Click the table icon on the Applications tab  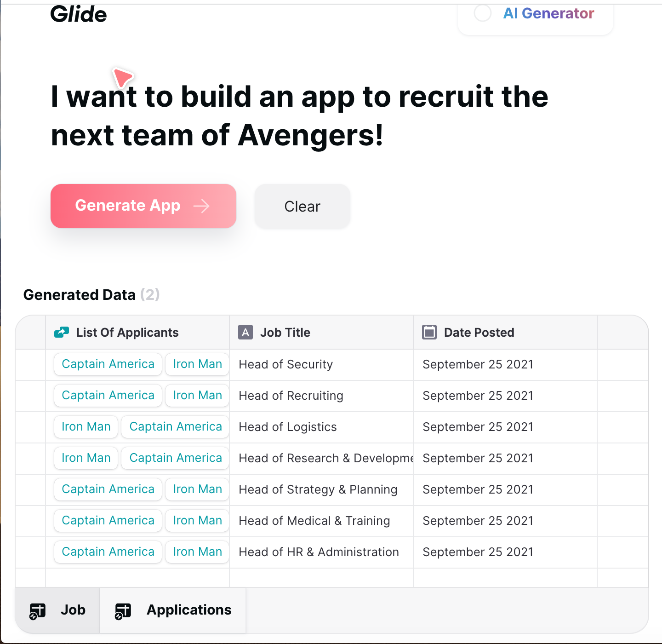pos(123,611)
